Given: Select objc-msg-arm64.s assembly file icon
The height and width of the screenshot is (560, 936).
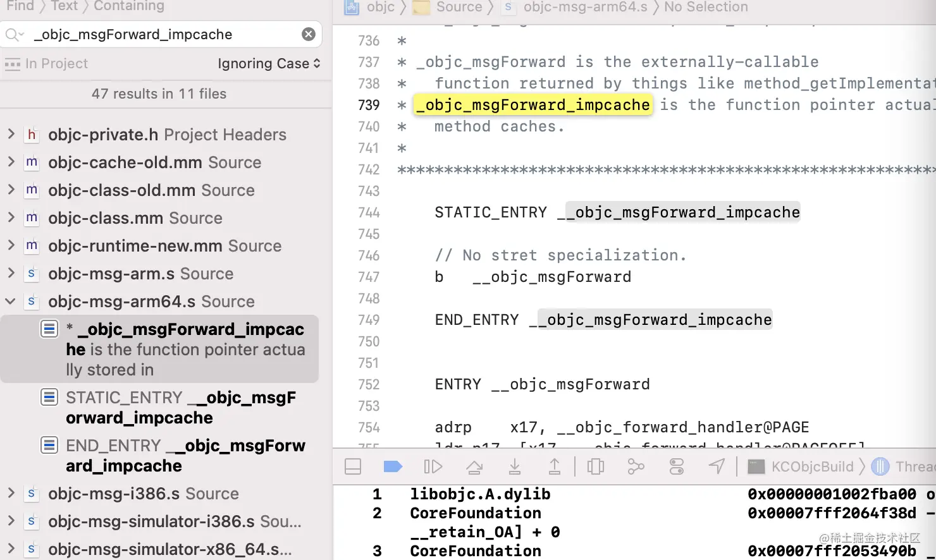Looking at the screenshot, I should click(x=32, y=301).
